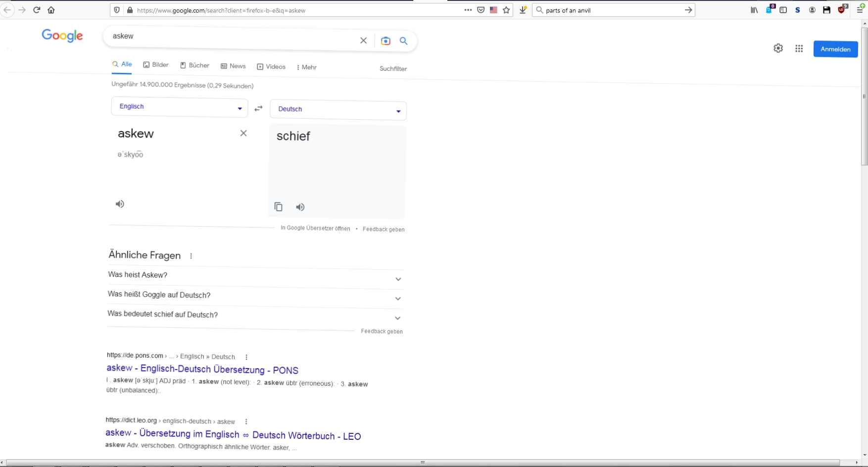Copy the translation 'schief' to clipboard
This screenshot has height=467, width=868.
coord(279,207)
